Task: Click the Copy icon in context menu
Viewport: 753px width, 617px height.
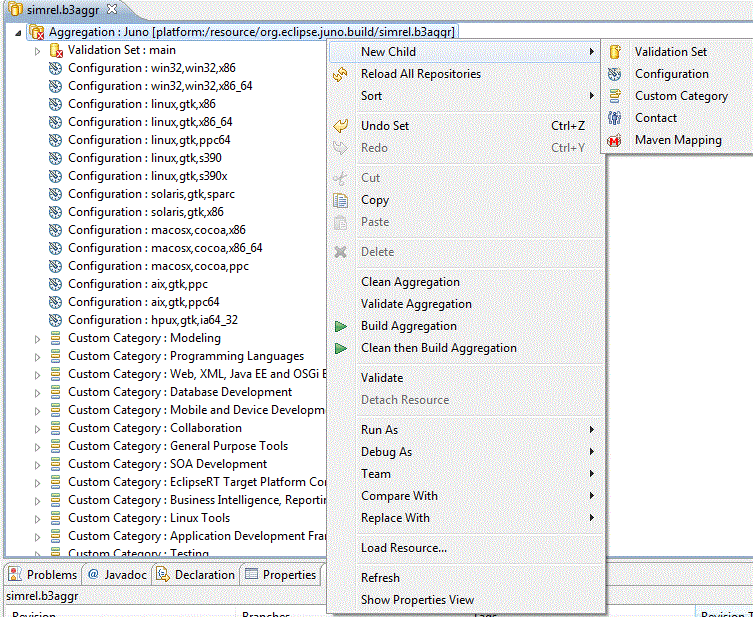Action: pyautogui.click(x=340, y=200)
